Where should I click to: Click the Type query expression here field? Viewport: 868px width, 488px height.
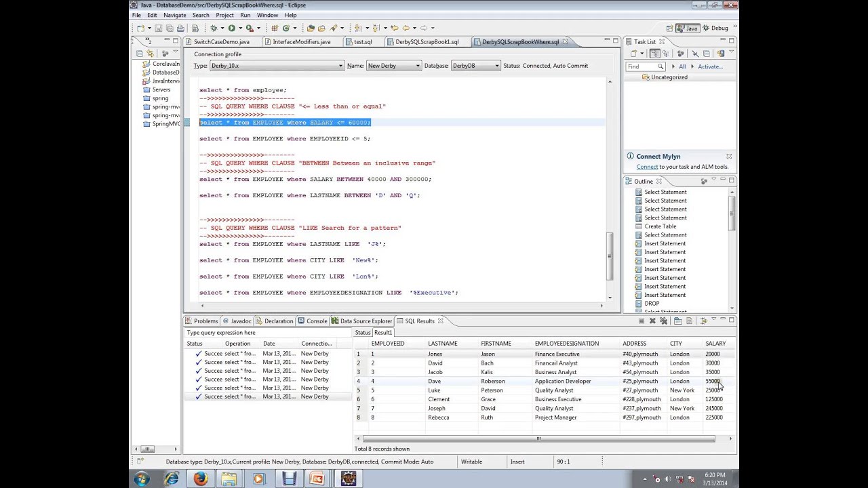(269, 333)
